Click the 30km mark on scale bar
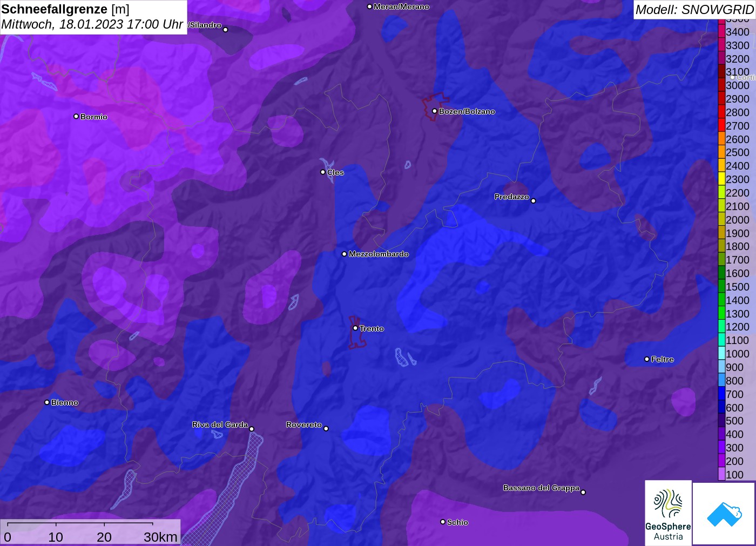The width and height of the screenshot is (756, 546). 160,537
